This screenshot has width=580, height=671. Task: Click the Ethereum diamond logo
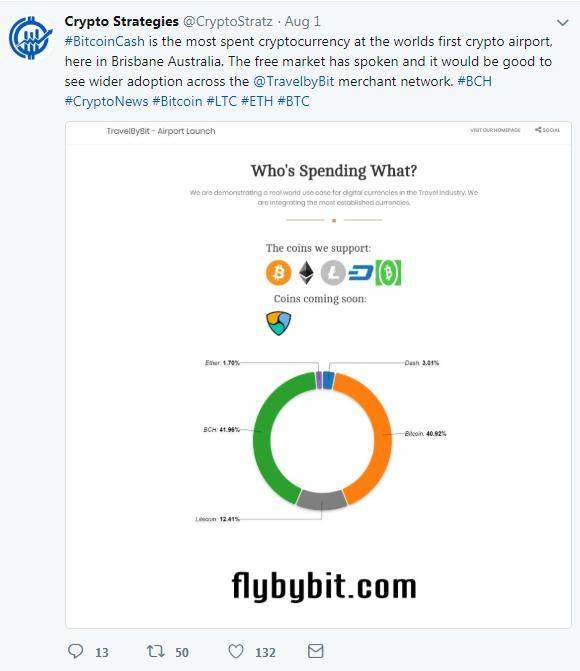306,273
